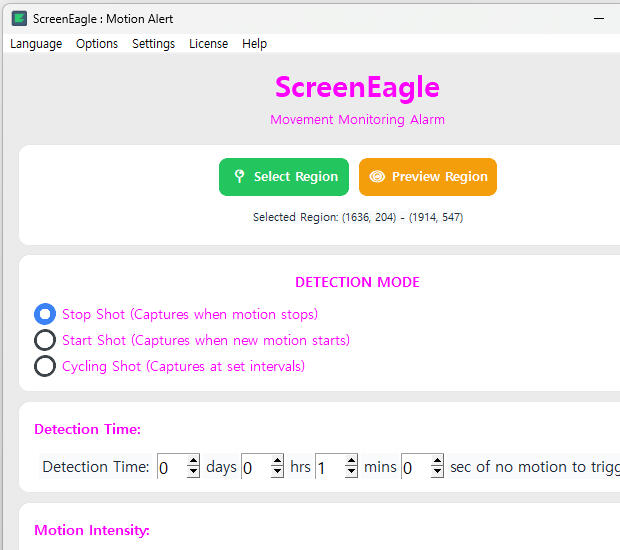Click the pin icon on Select Region
The image size is (620, 550).
(x=239, y=177)
